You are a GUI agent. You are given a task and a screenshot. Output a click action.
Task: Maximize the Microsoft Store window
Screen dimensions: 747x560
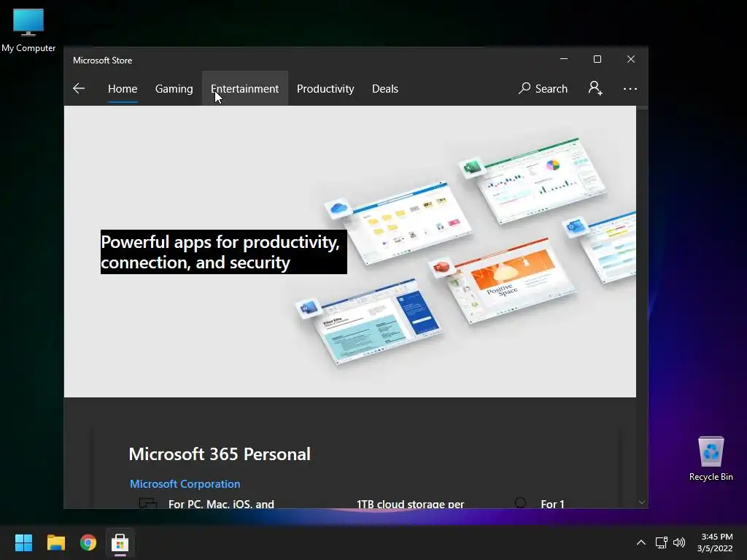pos(597,59)
